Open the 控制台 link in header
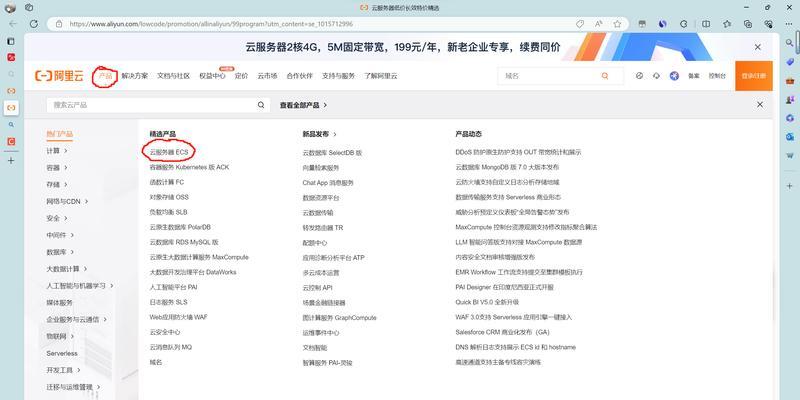The width and height of the screenshot is (800, 400). (717, 76)
